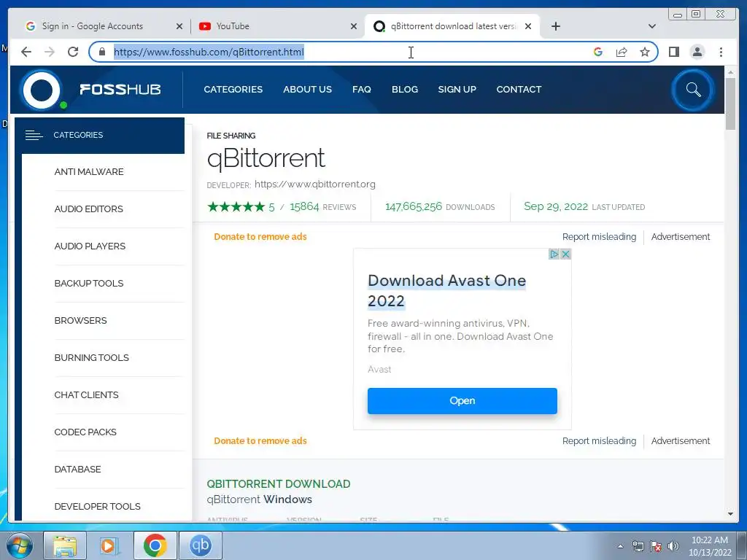The width and height of the screenshot is (747, 560).
Task: Open the AUDIO PLAYERS category
Action: click(x=90, y=246)
